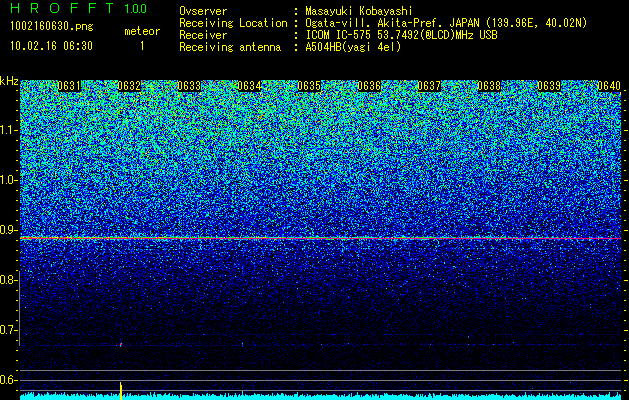Click the observer name Masayuki Kobayashi
Image resolution: width=629 pixels, height=400 pixels.
coord(359,11)
